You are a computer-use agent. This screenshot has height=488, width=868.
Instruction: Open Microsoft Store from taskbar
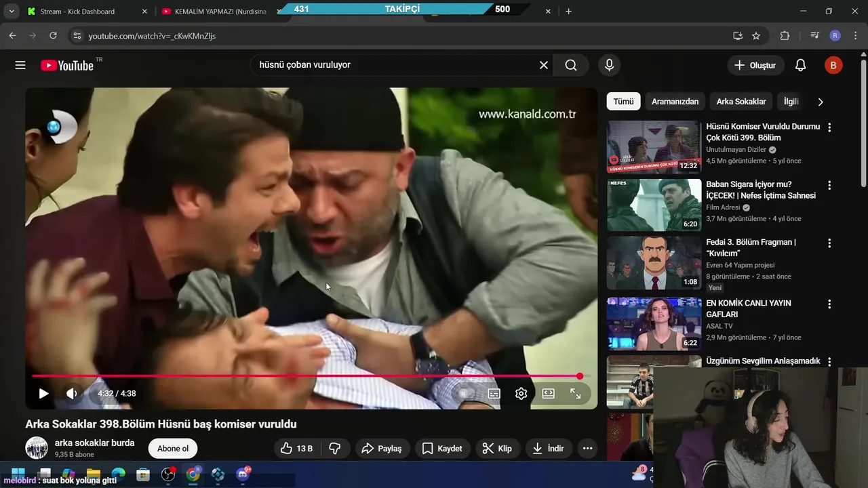pos(143,474)
